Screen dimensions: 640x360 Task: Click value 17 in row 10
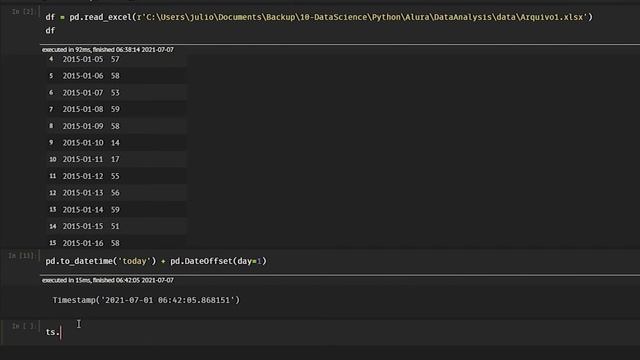pyautogui.click(x=115, y=159)
